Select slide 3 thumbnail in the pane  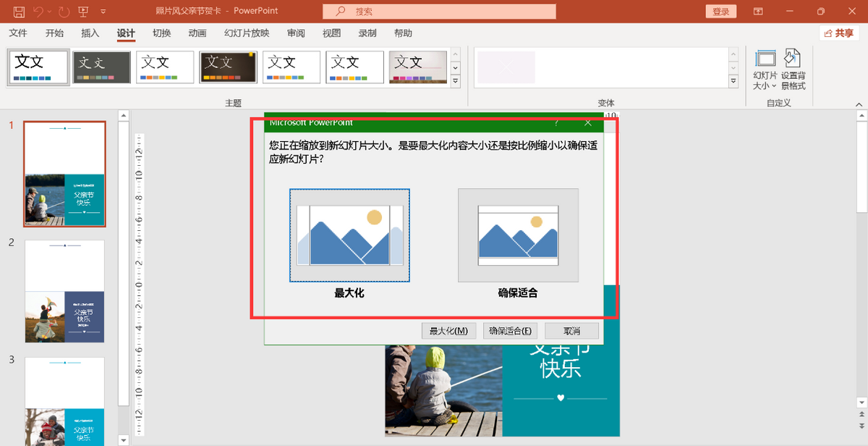tap(64, 398)
